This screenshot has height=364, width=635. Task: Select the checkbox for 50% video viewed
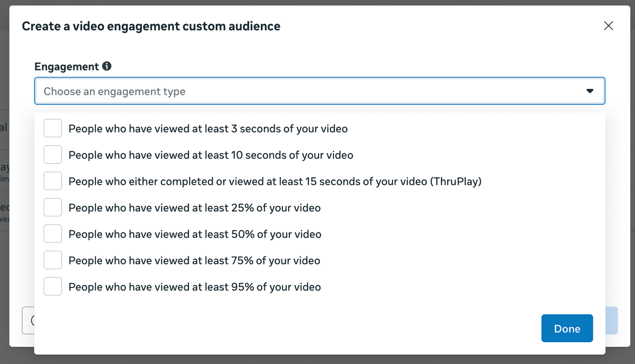pyautogui.click(x=53, y=234)
